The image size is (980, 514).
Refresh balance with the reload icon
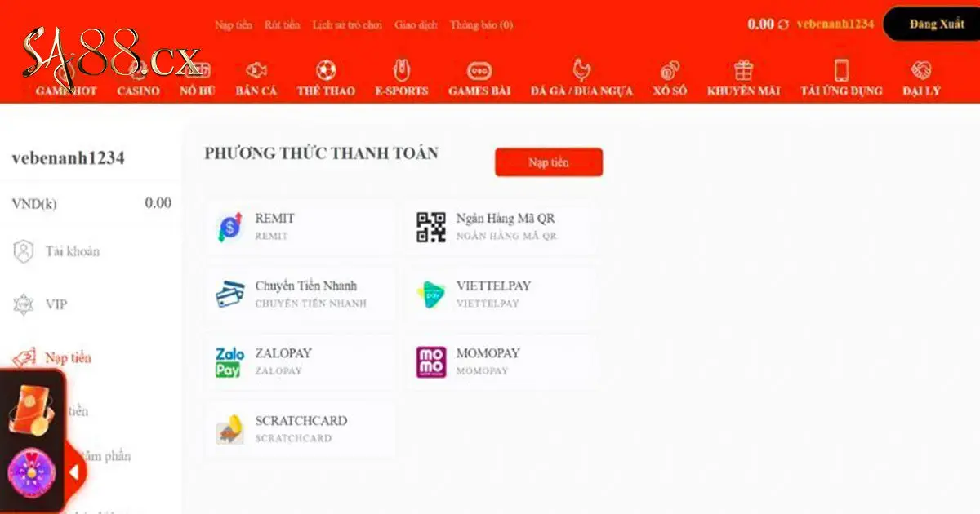tap(783, 24)
